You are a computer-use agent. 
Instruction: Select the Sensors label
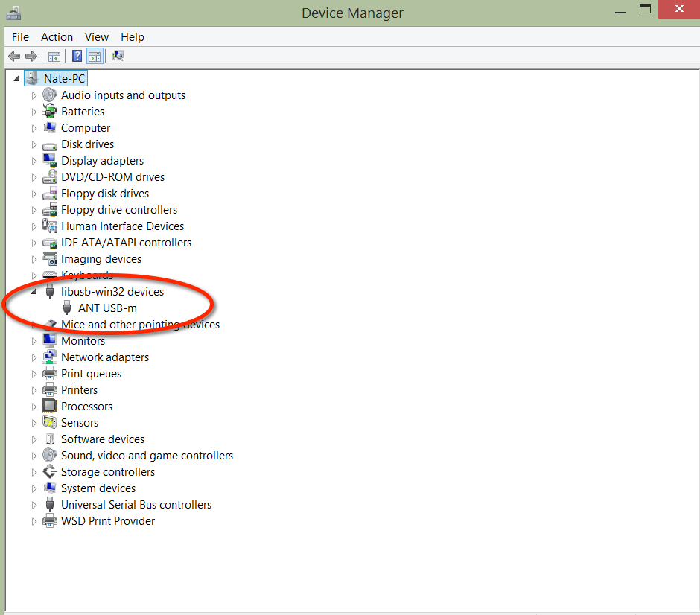[80, 423]
